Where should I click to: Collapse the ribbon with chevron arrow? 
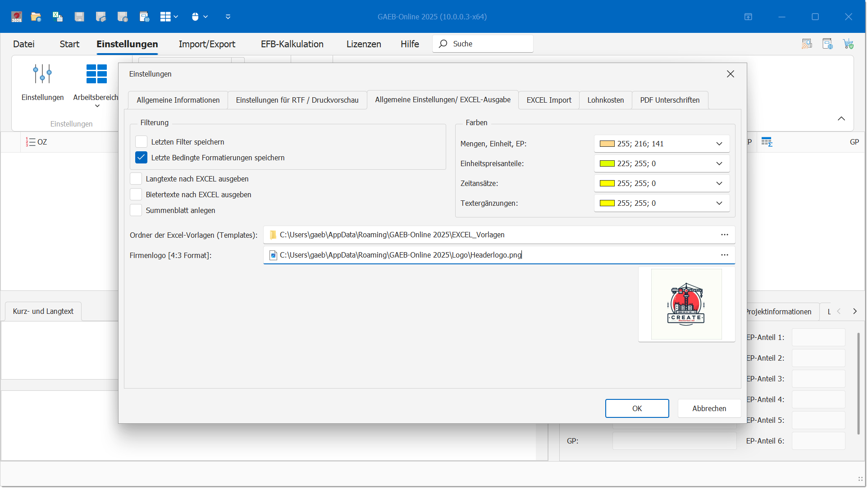pos(841,118)
